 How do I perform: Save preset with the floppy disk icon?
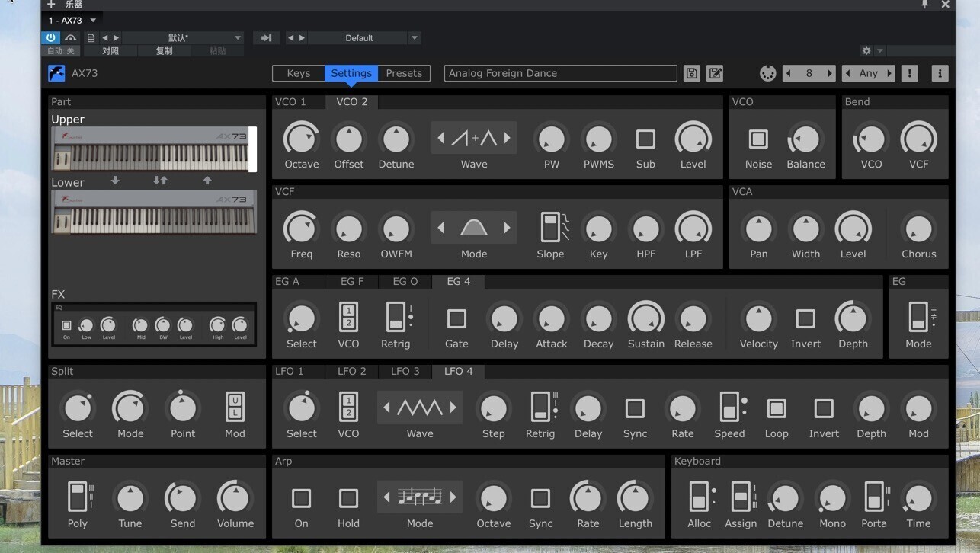691,73
